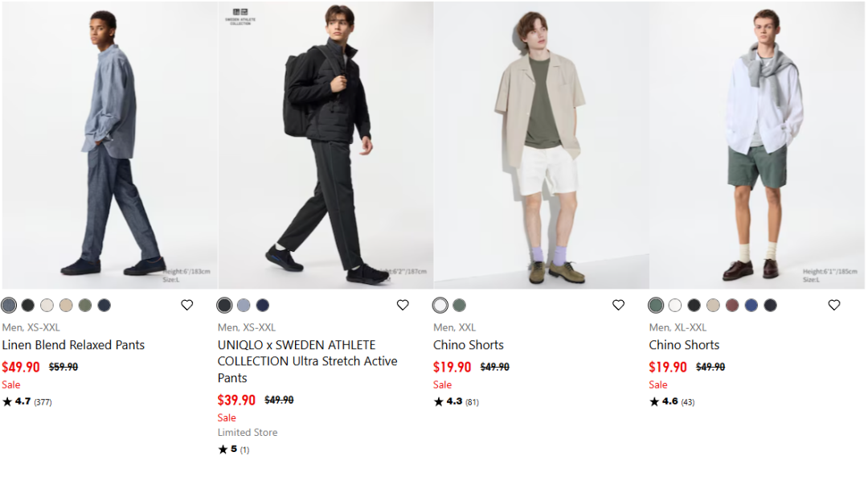Click the 5 star rating with 1 review
This screenshot has height=485, width=868.
click(234, 450)
